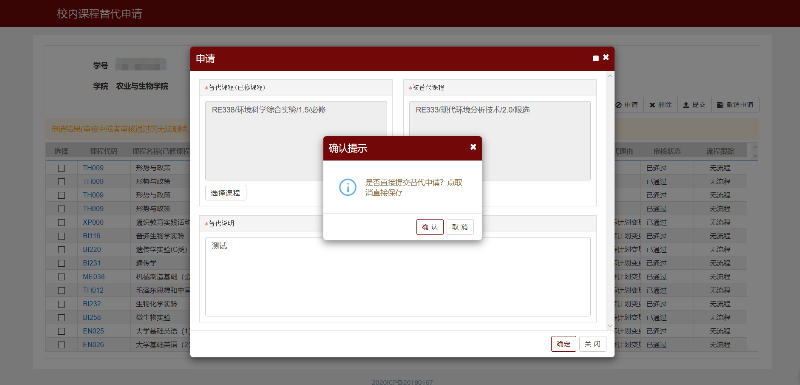This screenshot has height=385, width=800.
Task: Click the table header sort arrows at far right
Action: tap(755, 151)
